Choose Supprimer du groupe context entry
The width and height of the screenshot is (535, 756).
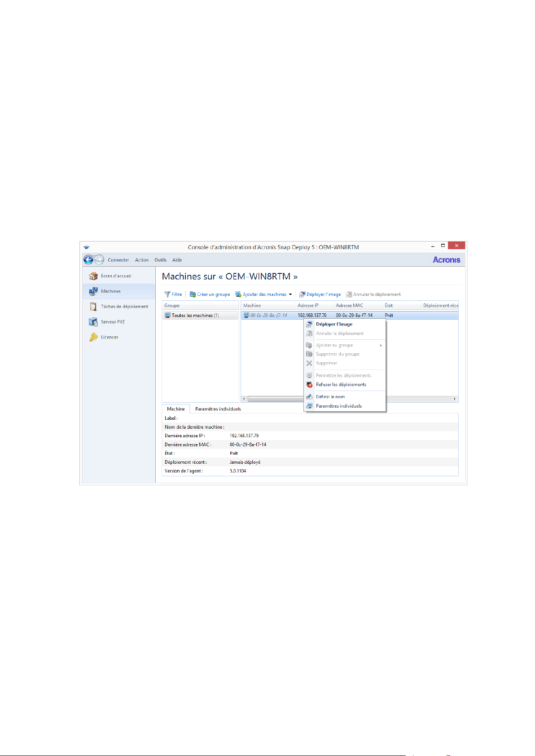(x=345, y=354)
